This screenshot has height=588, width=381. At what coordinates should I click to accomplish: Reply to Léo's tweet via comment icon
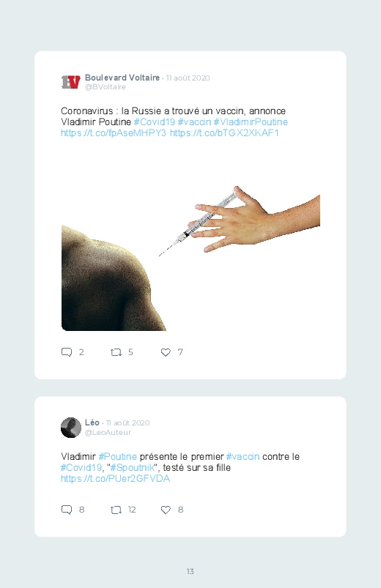67,510
